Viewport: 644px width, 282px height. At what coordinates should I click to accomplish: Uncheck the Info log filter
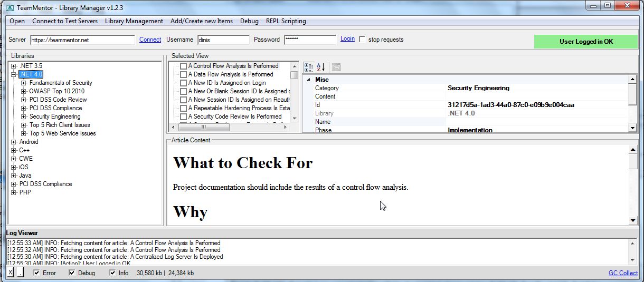pos(112,273)
